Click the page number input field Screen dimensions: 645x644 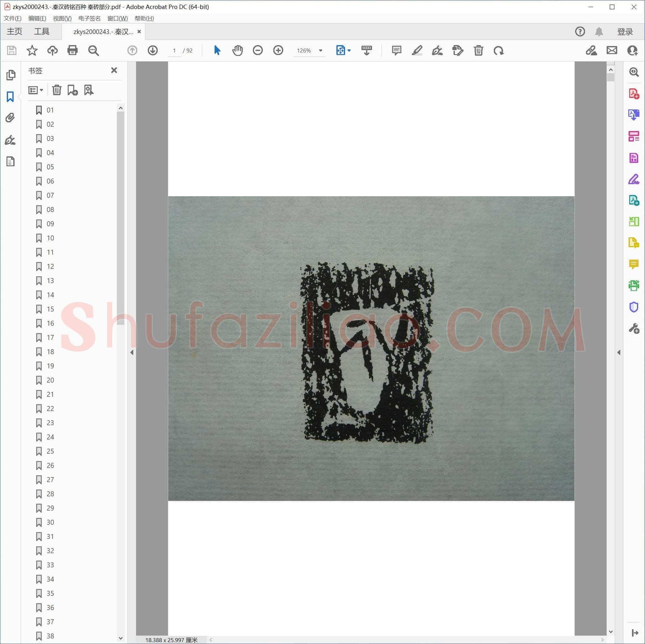pyautogui.click(x=174, y=51)
